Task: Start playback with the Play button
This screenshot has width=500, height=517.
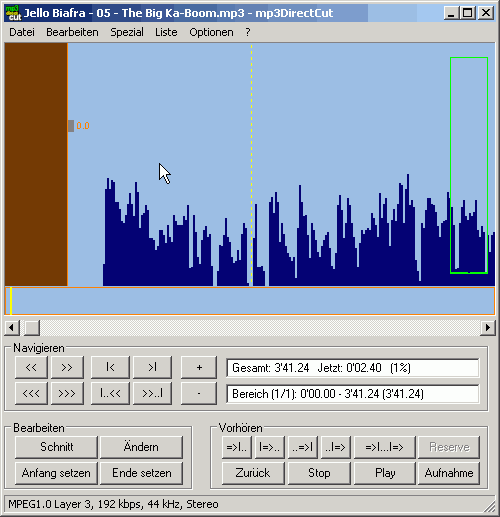Action: 385,473
